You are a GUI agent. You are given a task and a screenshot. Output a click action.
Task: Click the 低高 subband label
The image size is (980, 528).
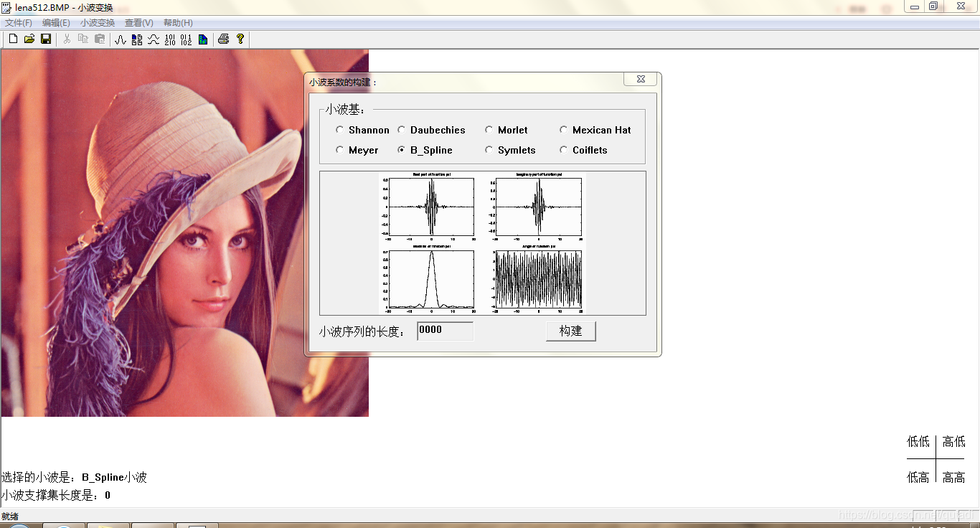coord(918,478)
